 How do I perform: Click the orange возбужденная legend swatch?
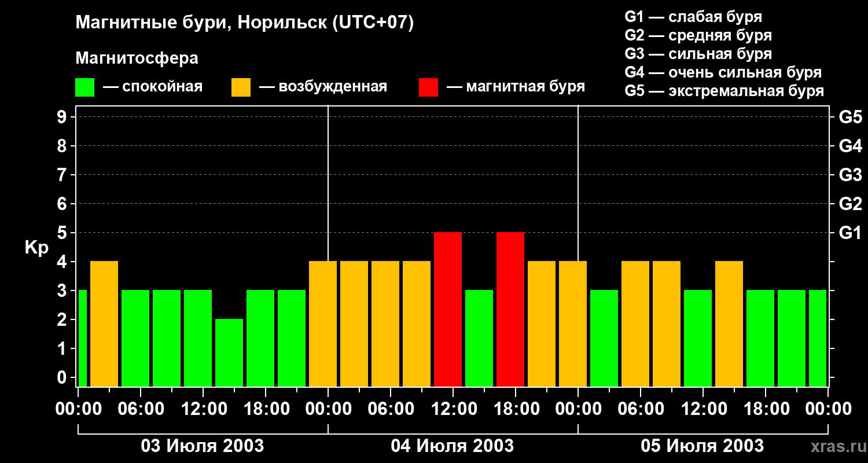(x=241, y=87)
